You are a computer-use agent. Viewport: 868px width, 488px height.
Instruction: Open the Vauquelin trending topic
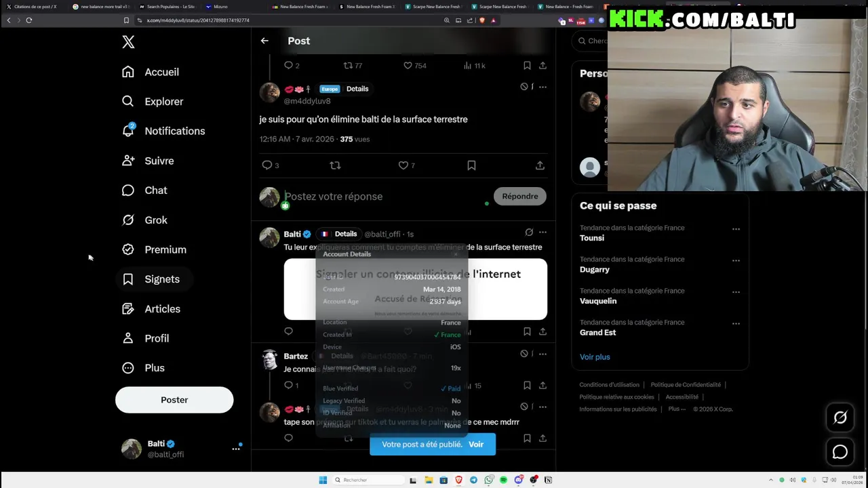(598, 301)
